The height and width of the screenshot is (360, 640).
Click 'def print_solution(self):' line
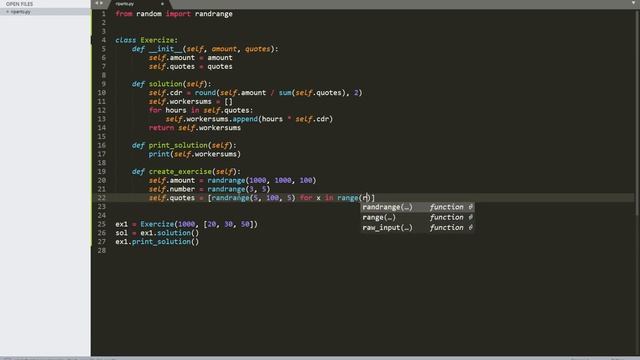[x=184, y=145]
